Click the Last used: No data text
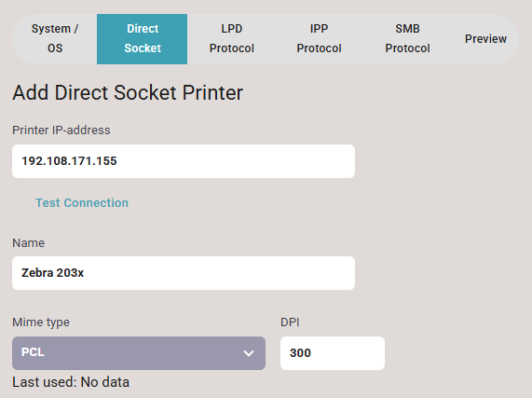532x398 pixels. tap(71, 382)
